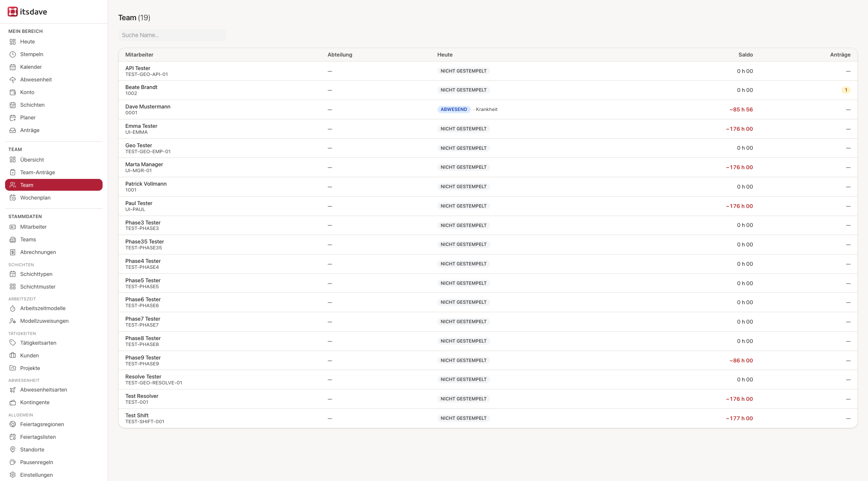The height and width of the screenshot is (481, 868).
Task: Click the Abwesenheitsarten plane icon
Action: (x=13, y=390)
